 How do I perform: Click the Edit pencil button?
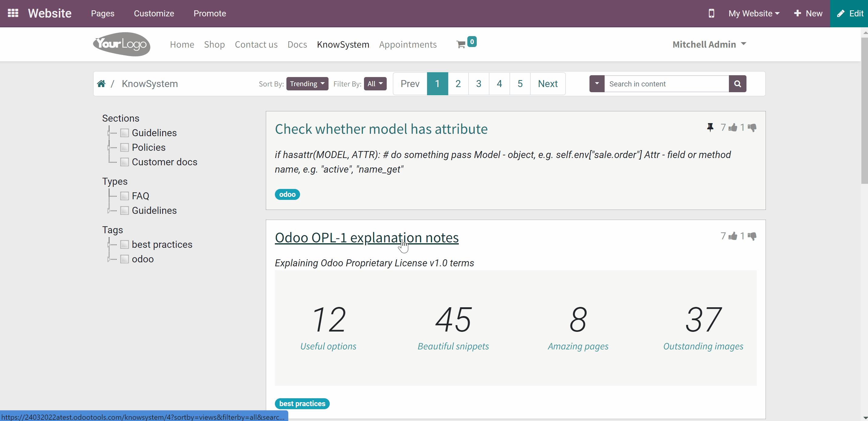[849, 13]
